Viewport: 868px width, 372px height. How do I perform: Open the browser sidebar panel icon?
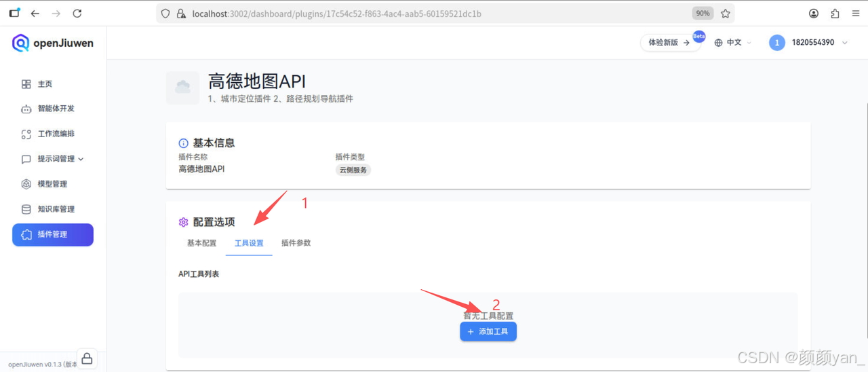[14, 13]
